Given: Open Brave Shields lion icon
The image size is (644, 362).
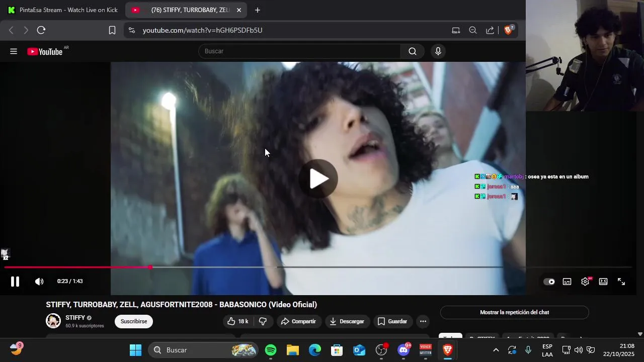Looking at the screenshot, I should point(509,30).
